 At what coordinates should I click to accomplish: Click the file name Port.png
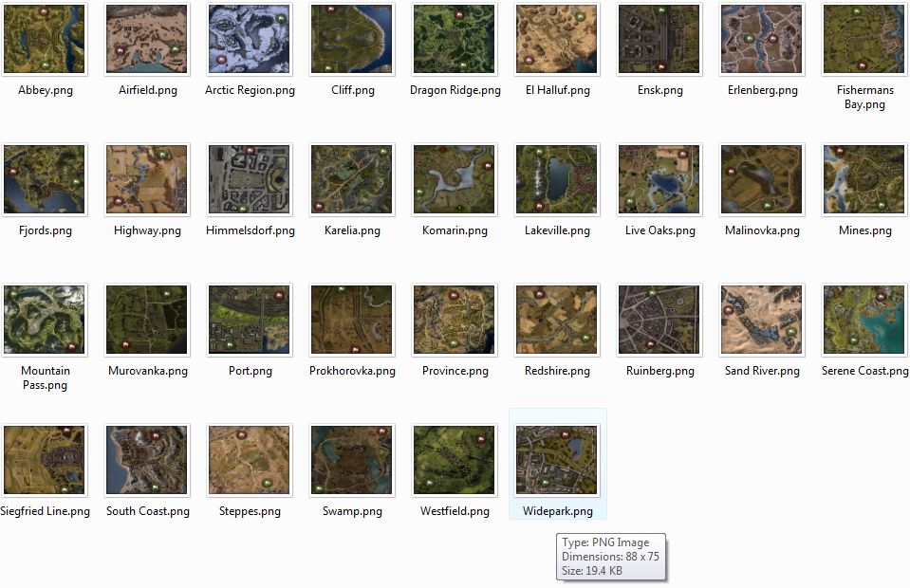pyautogui.click(x=251, y=371)
